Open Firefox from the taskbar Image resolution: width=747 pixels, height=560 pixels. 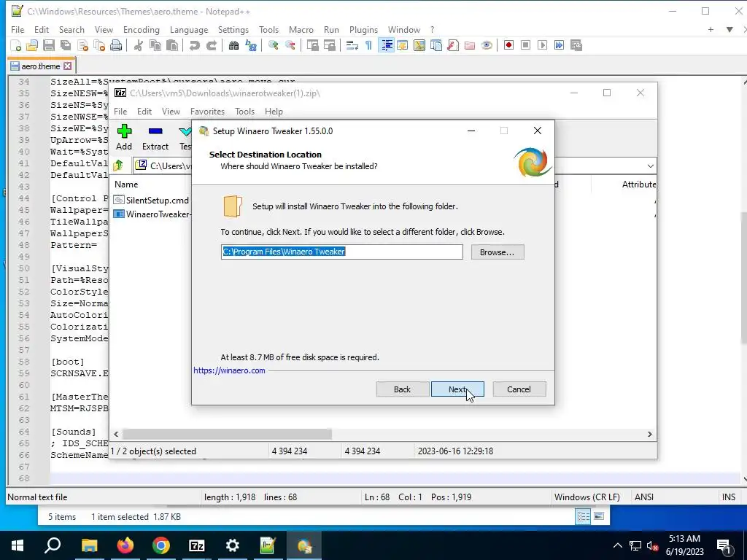pyautogui.click(x=125, y=545)
